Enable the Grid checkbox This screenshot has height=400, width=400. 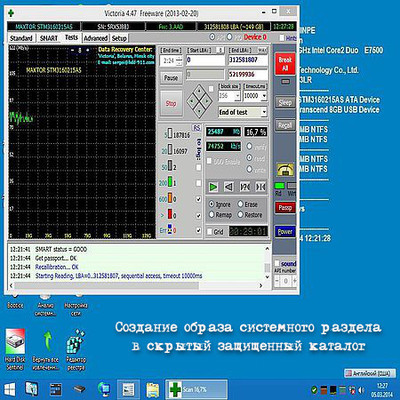click(x=215, y=231)
